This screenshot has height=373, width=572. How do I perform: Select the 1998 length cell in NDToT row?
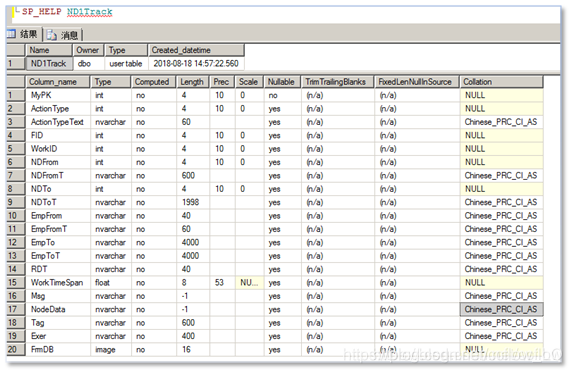point(193,202)
